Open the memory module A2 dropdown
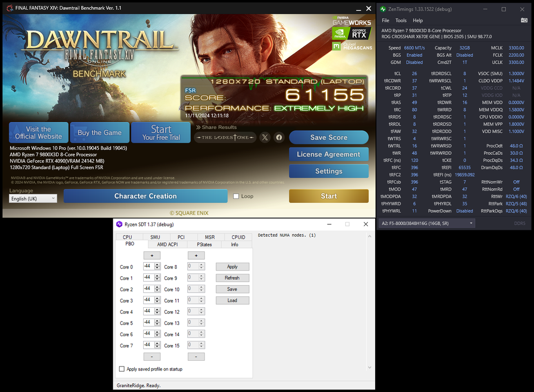Viewport: 534px width, 392px height. pyautogui.click(x=427, y=223)
